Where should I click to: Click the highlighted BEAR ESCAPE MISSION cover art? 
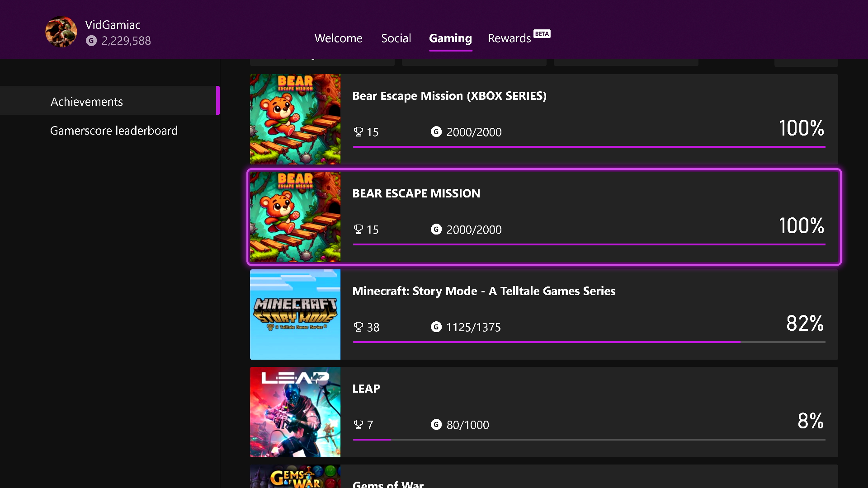pos(295,217)
